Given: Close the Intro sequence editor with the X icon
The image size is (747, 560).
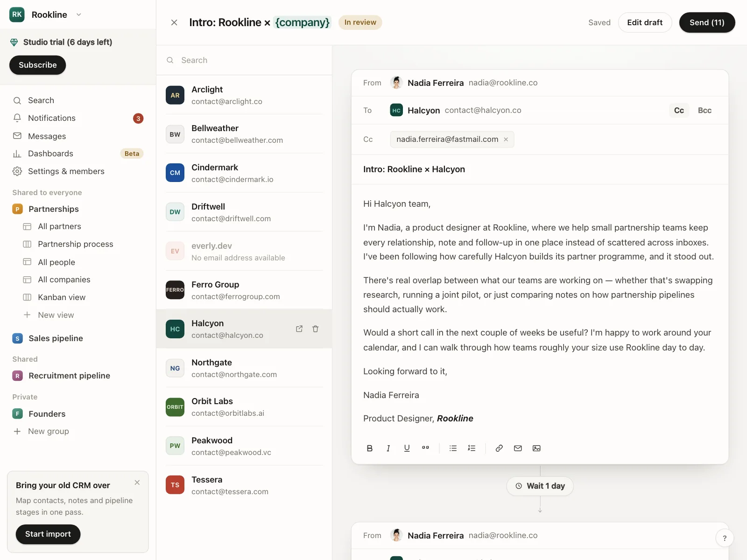Looking at the screenshot, I should tap(174, 22).
